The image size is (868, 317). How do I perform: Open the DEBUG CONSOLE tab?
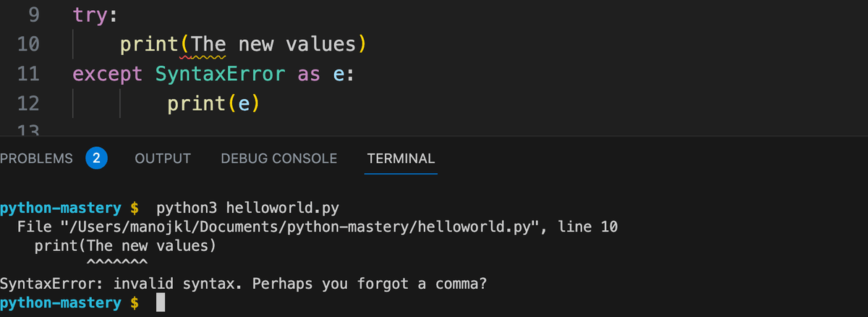(278, 158)
